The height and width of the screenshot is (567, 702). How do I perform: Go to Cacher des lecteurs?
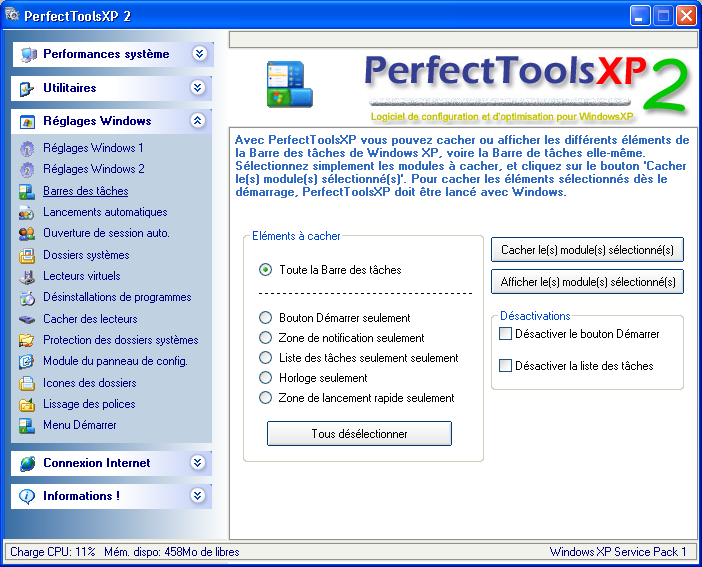pyautogui.click(x=90, y=319)
